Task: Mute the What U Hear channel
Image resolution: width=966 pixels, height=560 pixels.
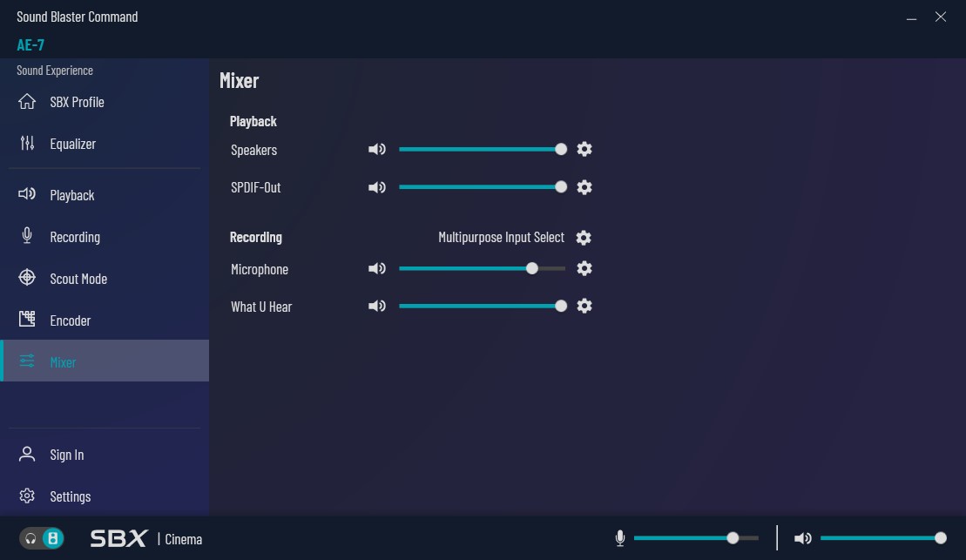Action: click(x=377, y=307)
